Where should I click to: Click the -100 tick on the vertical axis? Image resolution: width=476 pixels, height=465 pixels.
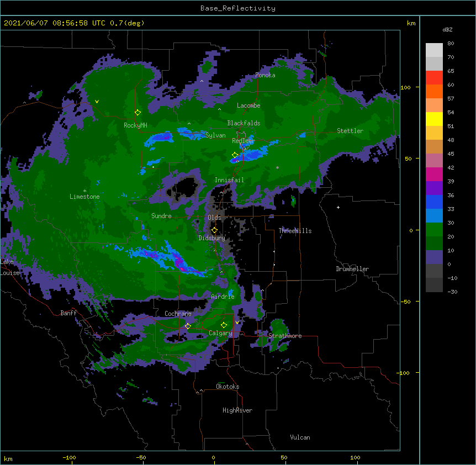click(x=404, y=373)
